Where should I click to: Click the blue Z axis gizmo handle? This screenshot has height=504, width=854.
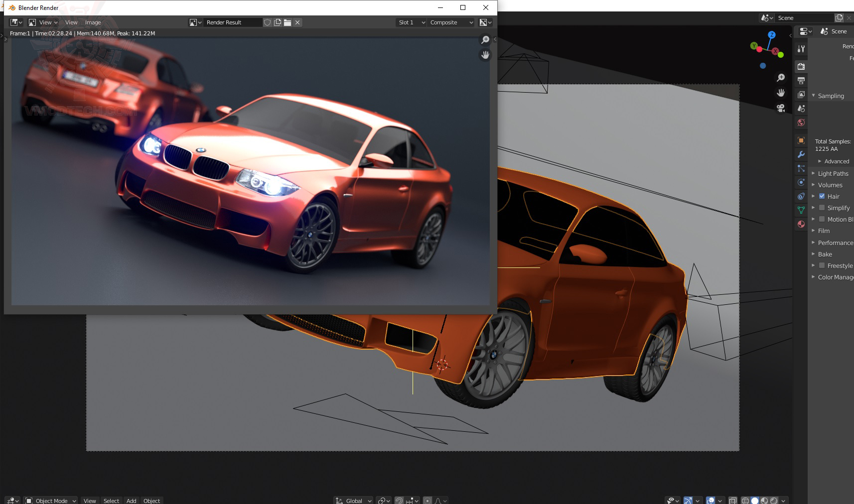pos(772,35)
